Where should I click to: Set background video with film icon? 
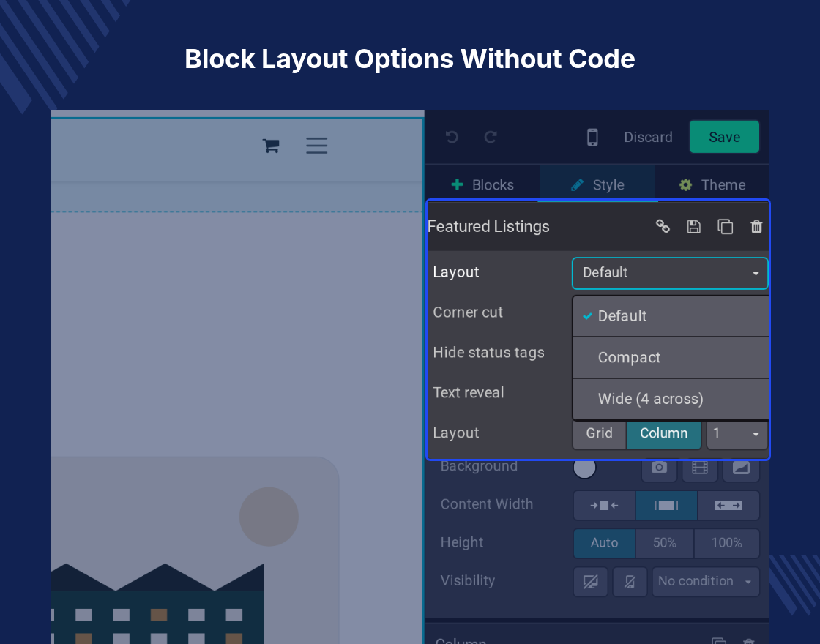(x=700, y=468)
